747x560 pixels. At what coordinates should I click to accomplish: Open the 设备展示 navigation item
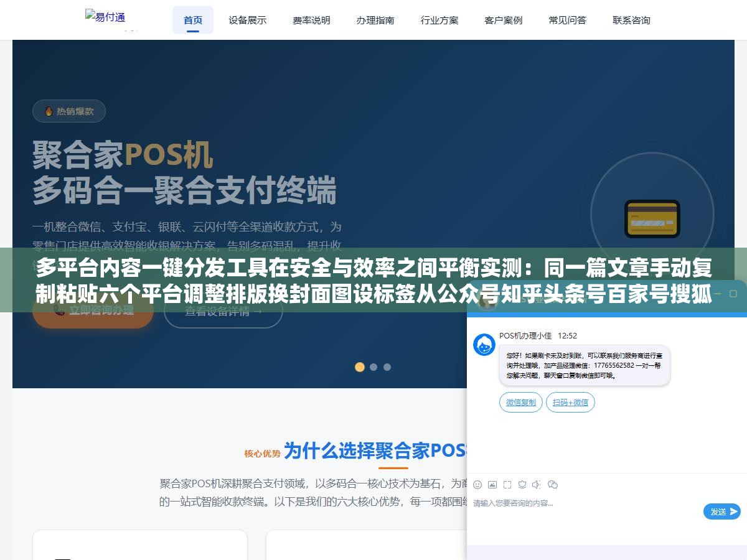(x=247, y=20)
